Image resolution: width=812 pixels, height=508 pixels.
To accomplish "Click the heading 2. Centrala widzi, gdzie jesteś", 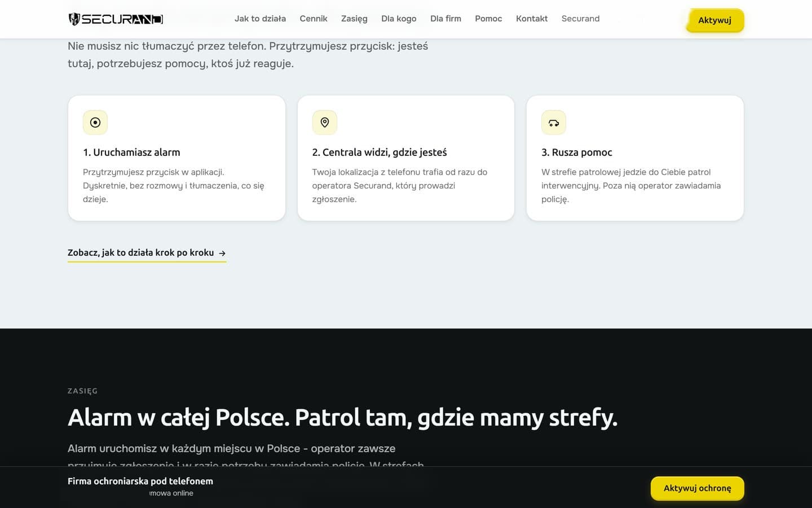I will [x=379, y=152].
